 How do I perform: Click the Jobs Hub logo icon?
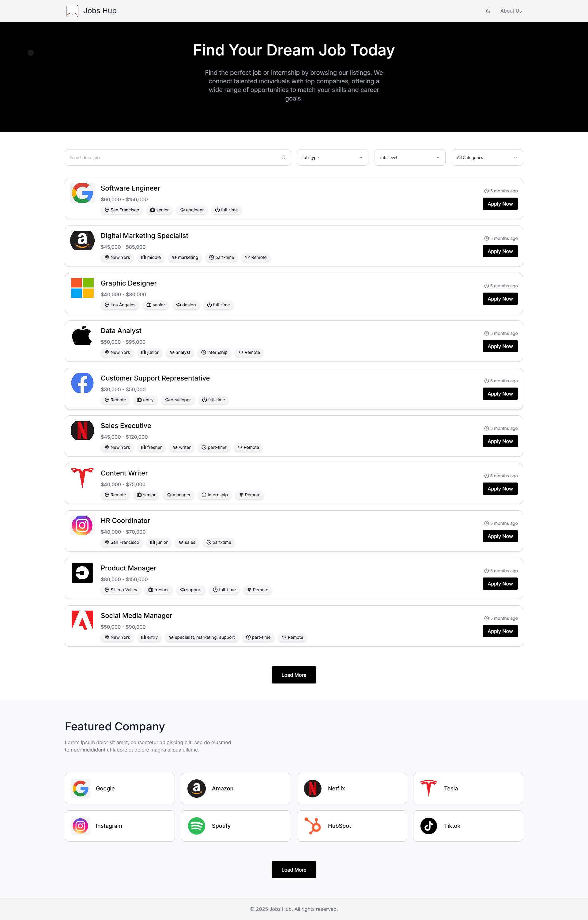point(72,11)
